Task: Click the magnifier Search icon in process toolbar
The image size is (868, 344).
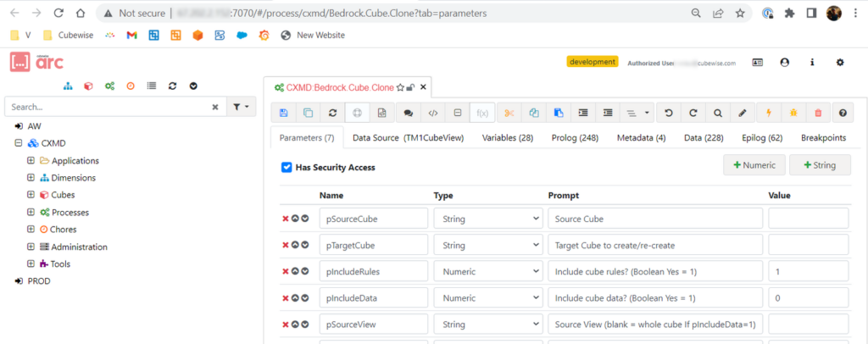Action: [717, 113]
